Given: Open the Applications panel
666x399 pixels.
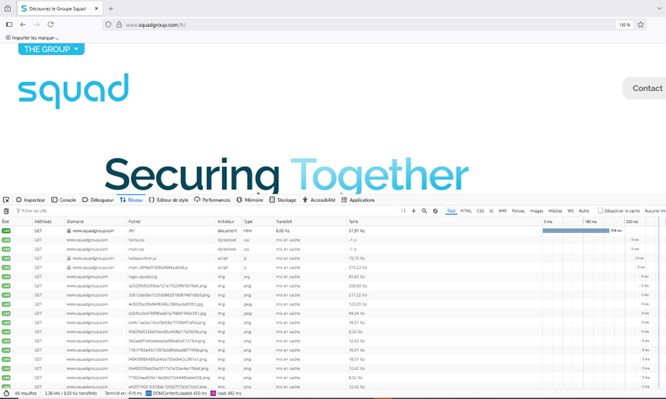Looking at the screenshot, I should coord(358,200).
